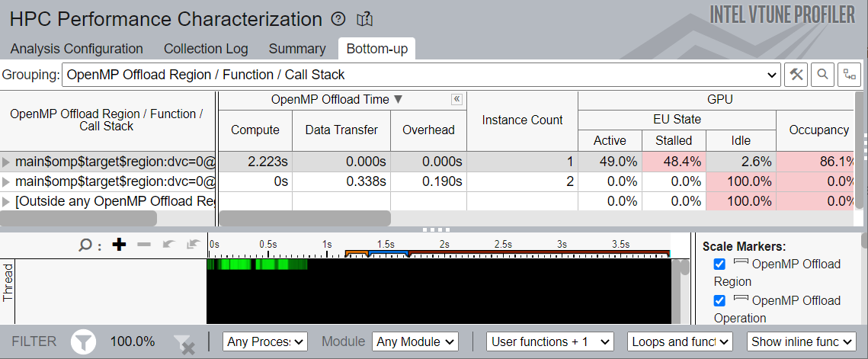Click the Instance Count column header
This screenshot has height=359, width=868.
522,120
